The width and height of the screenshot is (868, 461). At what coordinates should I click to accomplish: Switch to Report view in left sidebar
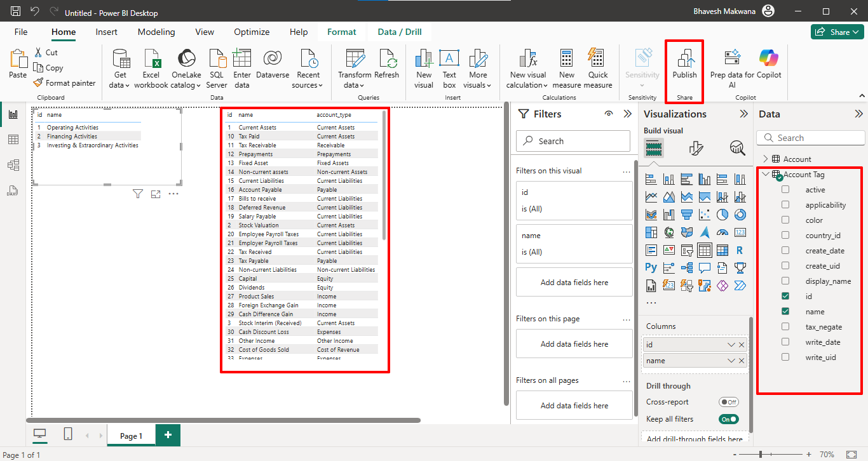coord(13,114)
